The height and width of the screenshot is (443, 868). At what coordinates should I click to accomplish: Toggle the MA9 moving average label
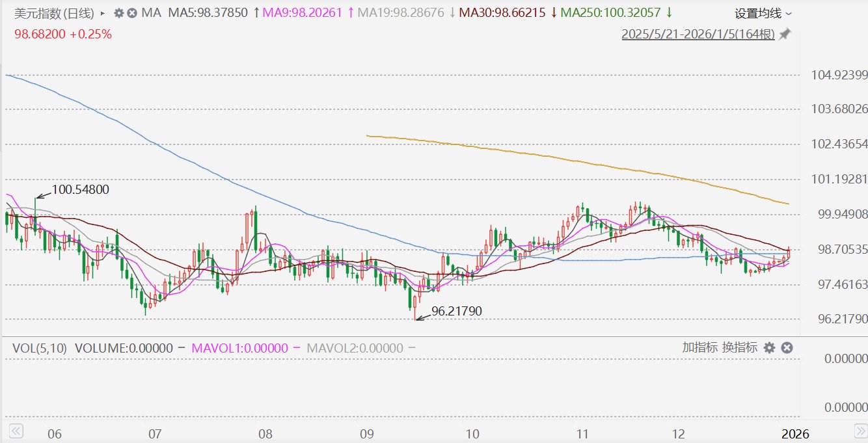[x=305, y=13]
